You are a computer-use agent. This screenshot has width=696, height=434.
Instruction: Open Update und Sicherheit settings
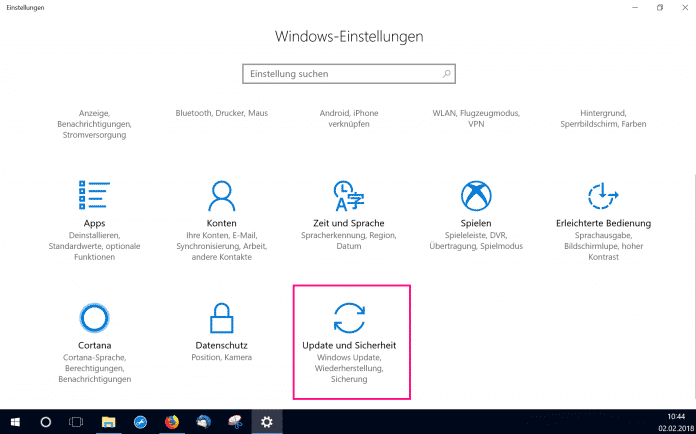tap(349, 340)
